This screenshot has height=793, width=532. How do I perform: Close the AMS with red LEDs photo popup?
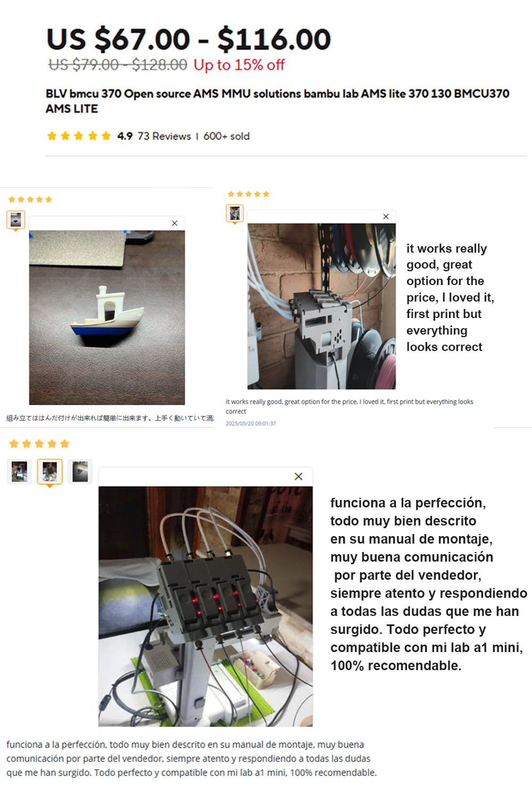[298, 477]
